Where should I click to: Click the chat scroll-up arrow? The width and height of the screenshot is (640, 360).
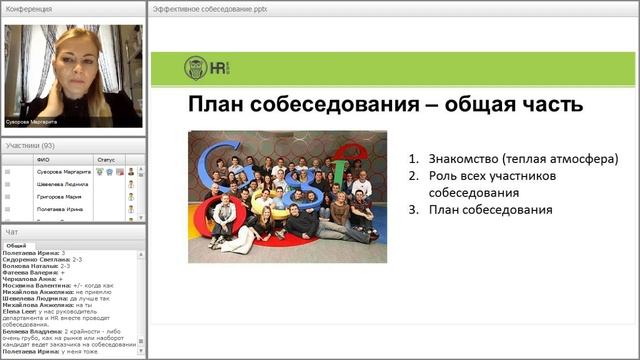pos(141,254)
